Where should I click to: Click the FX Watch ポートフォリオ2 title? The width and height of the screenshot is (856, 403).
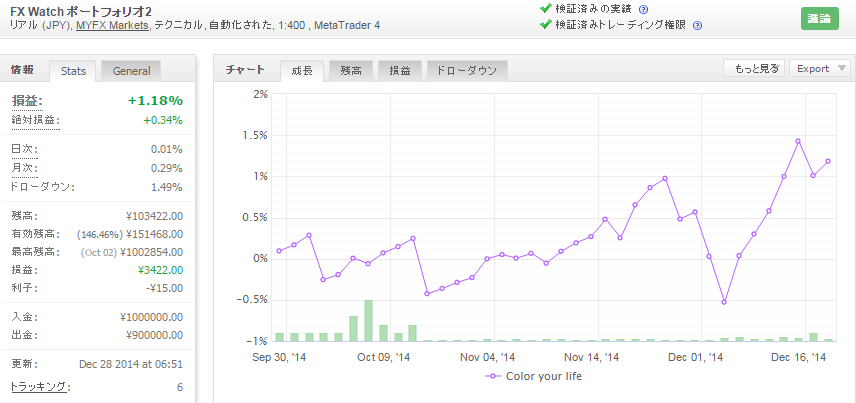click(81, 10)
